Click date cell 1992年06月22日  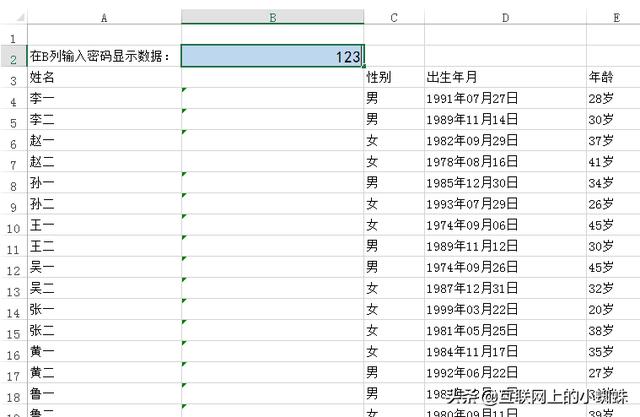click(505, 373)
